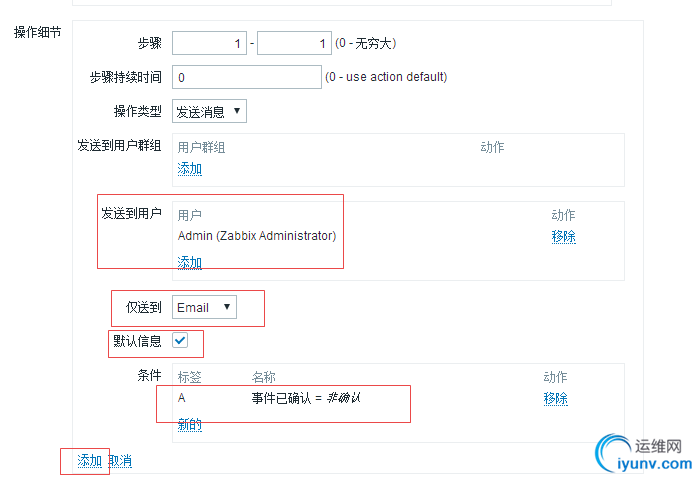Click 添加 below the Admin user
698x480 pixels.
click(190, 262)
